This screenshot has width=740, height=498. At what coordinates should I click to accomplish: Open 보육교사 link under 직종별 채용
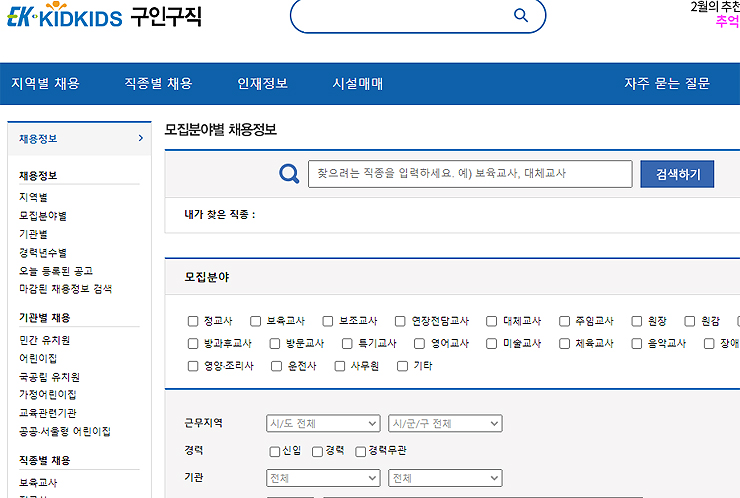38,482
